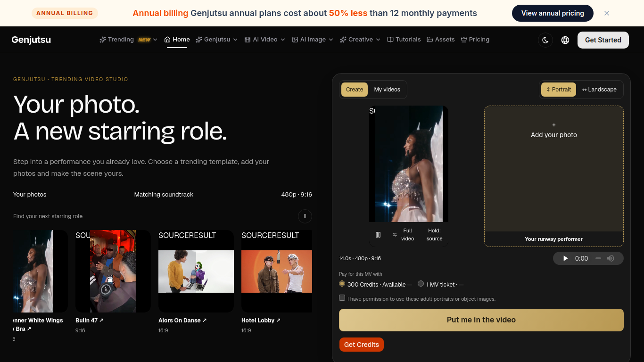
Task: Open the language selector globe icon
Action: (565, 40)
